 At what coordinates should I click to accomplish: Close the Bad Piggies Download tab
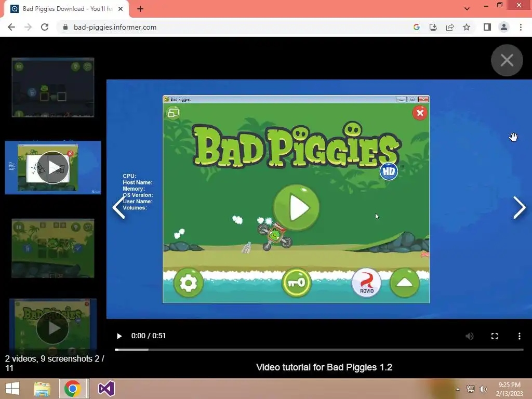tap(121, 9)
